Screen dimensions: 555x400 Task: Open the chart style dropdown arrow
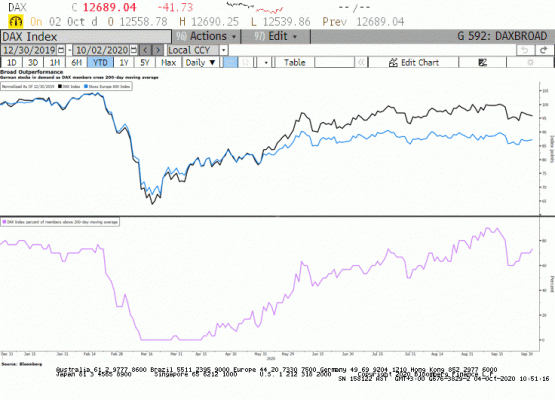pos(266,63)
